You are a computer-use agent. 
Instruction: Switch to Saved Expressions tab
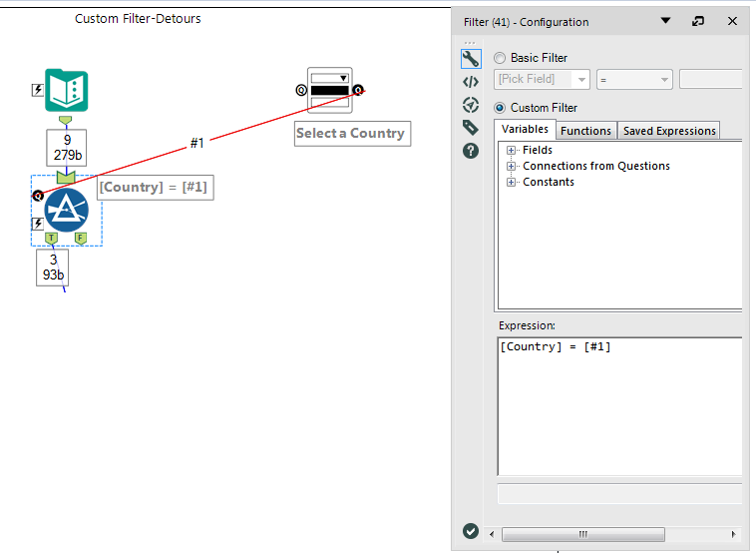[669, 131]
